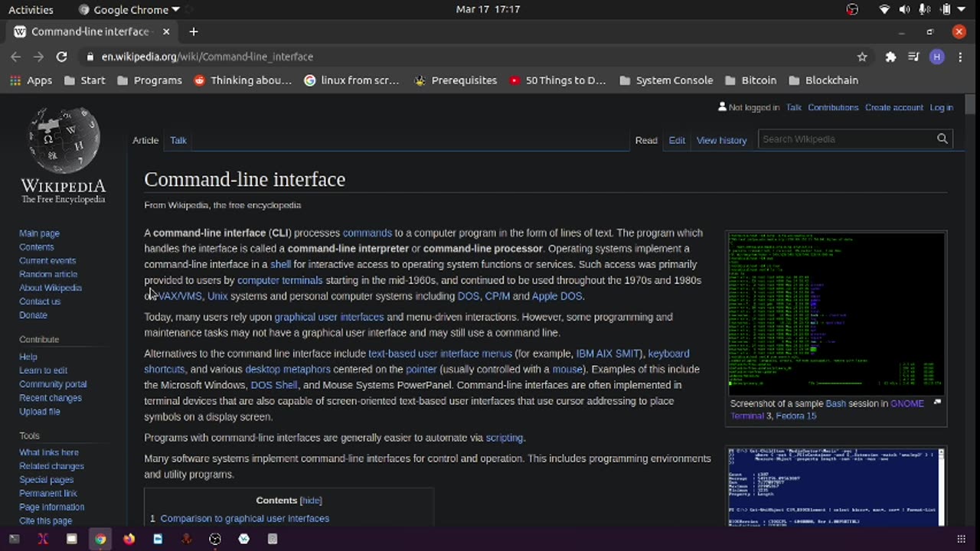
Task: Click the Recent changes sidebar link
Action: coord(51,398)
